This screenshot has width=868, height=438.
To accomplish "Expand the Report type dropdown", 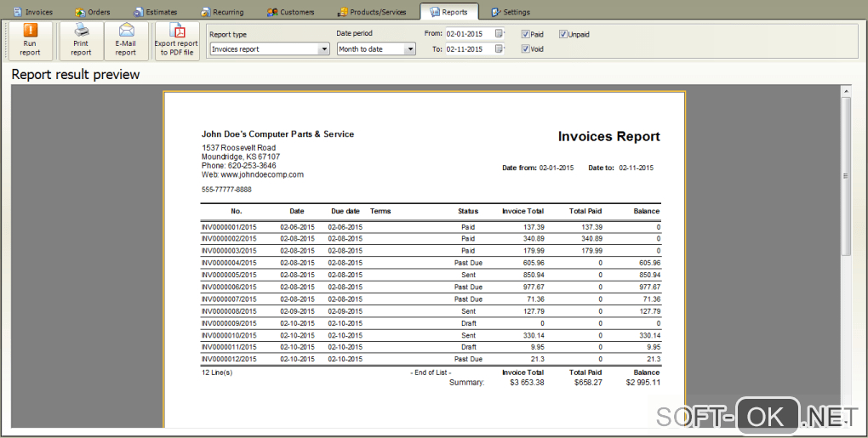I will [x=323, y=49].
